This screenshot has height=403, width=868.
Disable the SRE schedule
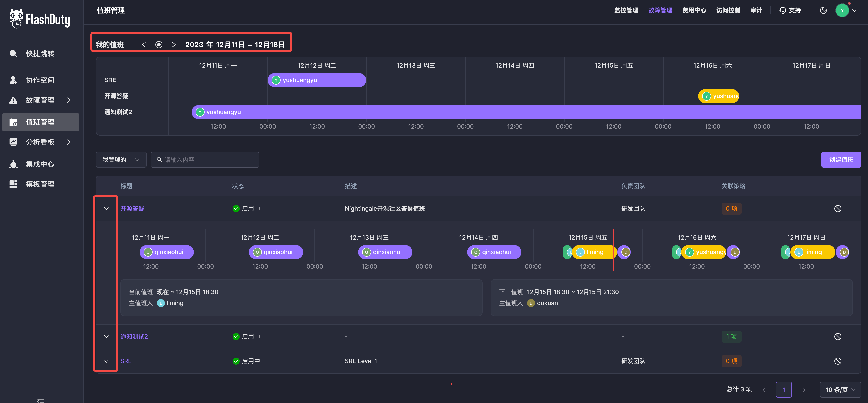click(x=838, y=361)
